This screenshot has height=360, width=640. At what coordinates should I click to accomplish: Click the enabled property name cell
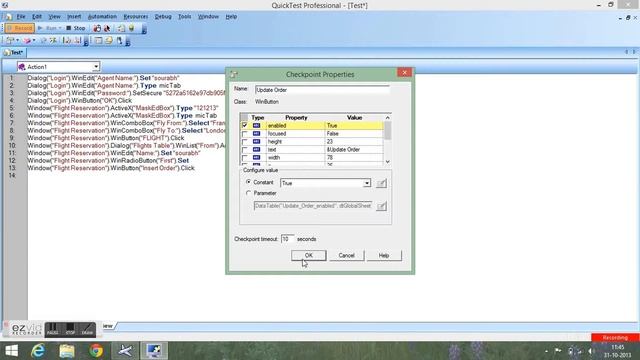[x=295, y=126]
